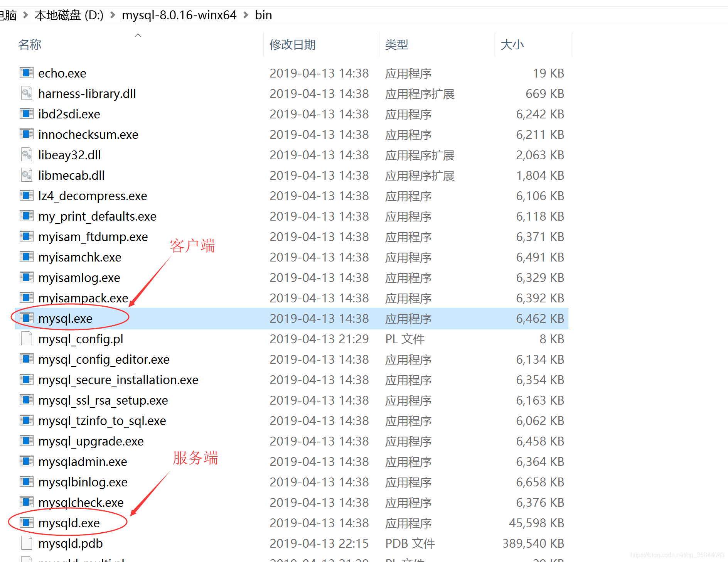Viewport: 728px width, 562px height.
Task: Click the myisamlog.exe icon
Action: [x=27, y=277]
